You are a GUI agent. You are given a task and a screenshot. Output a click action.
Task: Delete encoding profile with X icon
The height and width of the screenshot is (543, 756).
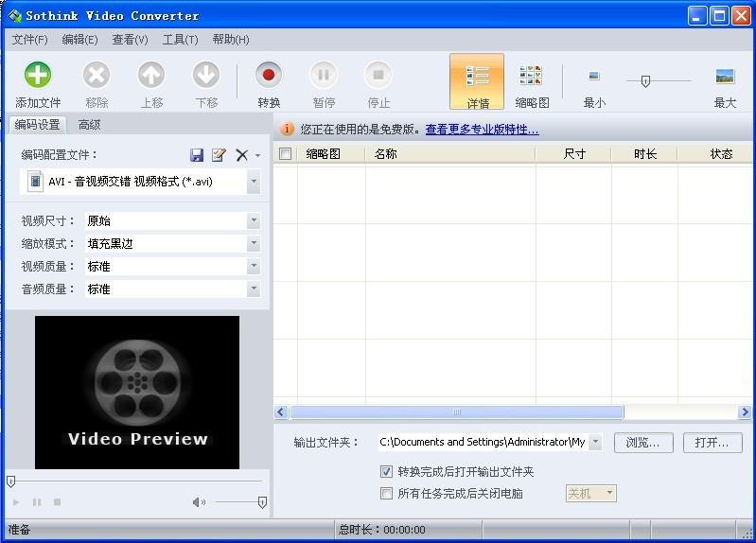pos(242,155)
